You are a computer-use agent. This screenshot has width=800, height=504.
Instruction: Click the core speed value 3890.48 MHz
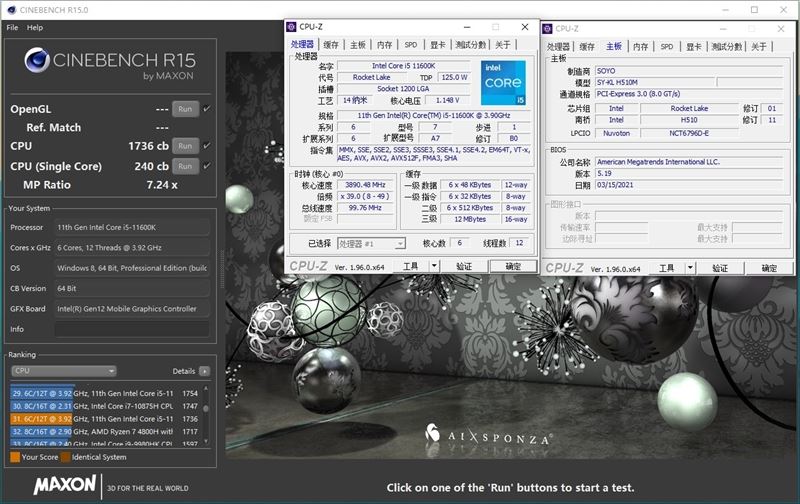365,185
